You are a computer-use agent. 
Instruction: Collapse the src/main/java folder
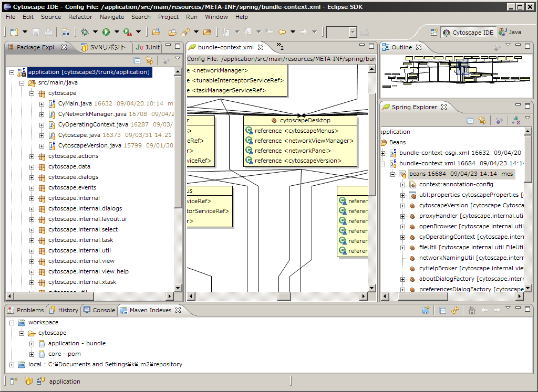coord(22,83)
